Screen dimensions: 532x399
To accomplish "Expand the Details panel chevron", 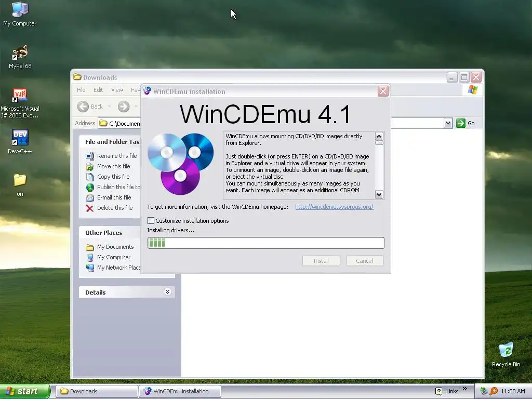I will click(167, 292).
